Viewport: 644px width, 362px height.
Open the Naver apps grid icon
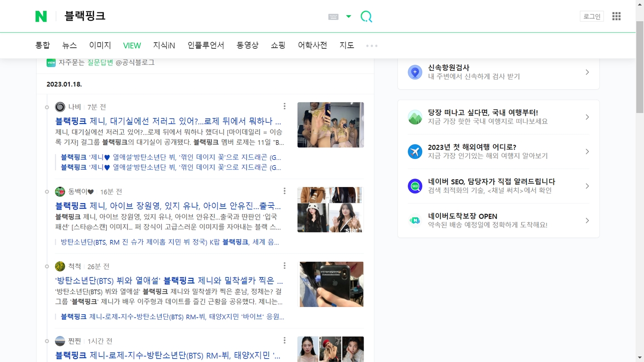coord(616,16)
